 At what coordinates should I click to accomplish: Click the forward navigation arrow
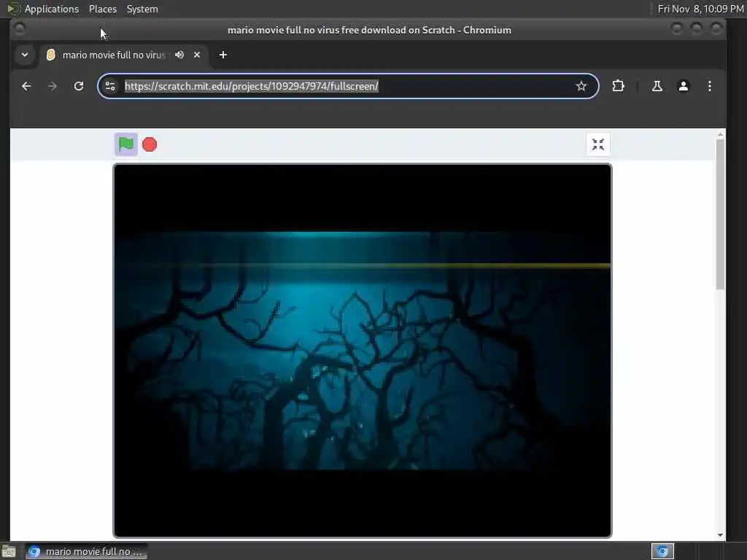click(53, 86)
